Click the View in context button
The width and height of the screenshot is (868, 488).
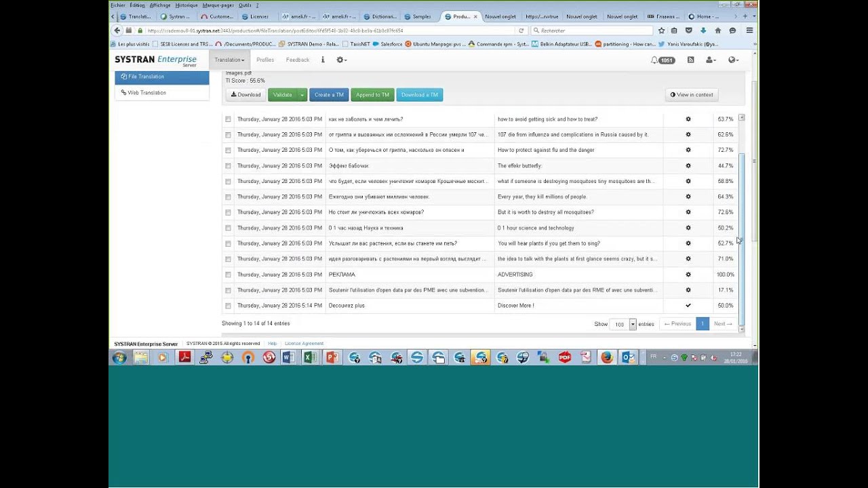692,95
